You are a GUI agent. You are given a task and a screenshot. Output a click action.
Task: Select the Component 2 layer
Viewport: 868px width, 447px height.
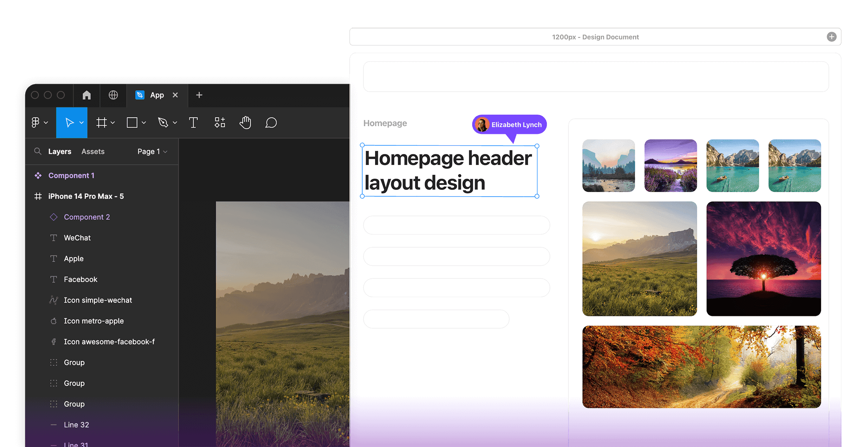tap(87, 217)
